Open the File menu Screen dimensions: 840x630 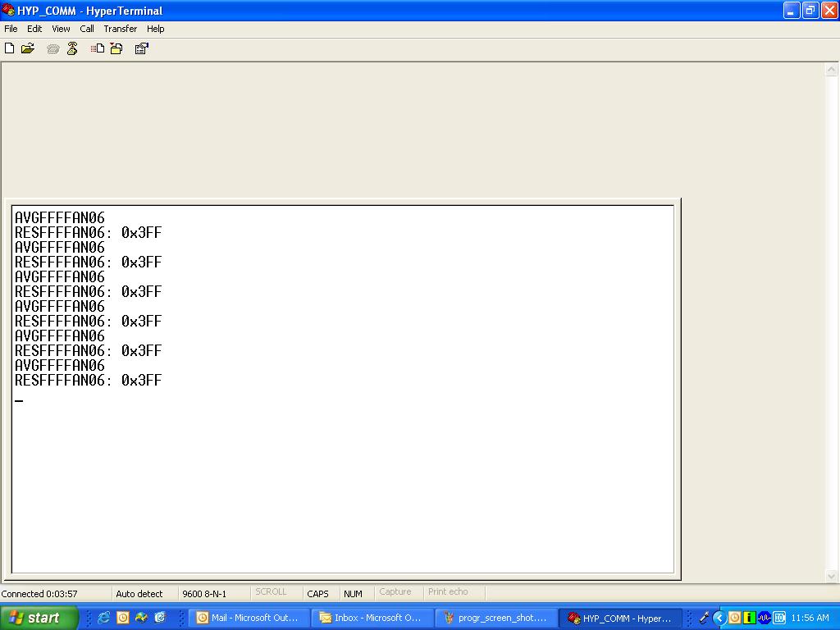[x=11, y=29]
